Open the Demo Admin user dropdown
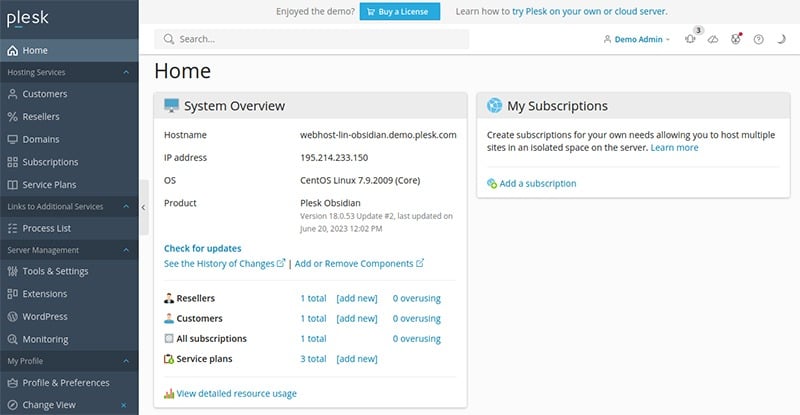 click(x=637, y=39)
